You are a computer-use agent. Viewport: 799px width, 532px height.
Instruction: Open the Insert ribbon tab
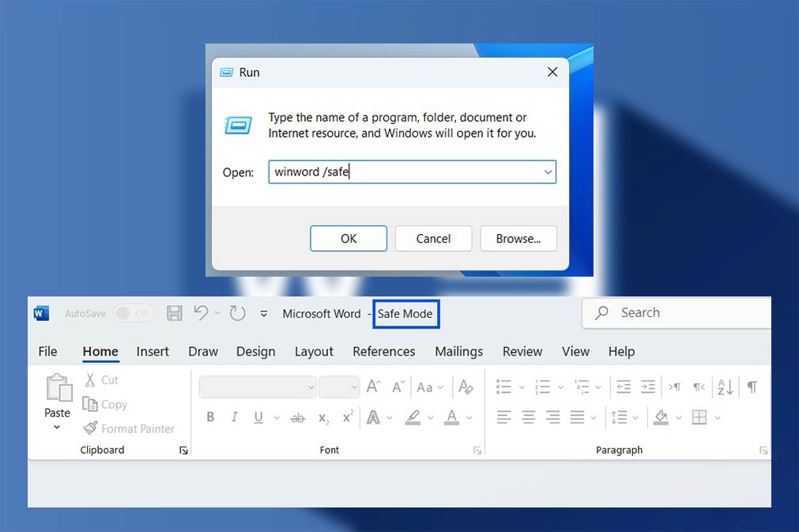pyautogui.click(x=153, y=351)
